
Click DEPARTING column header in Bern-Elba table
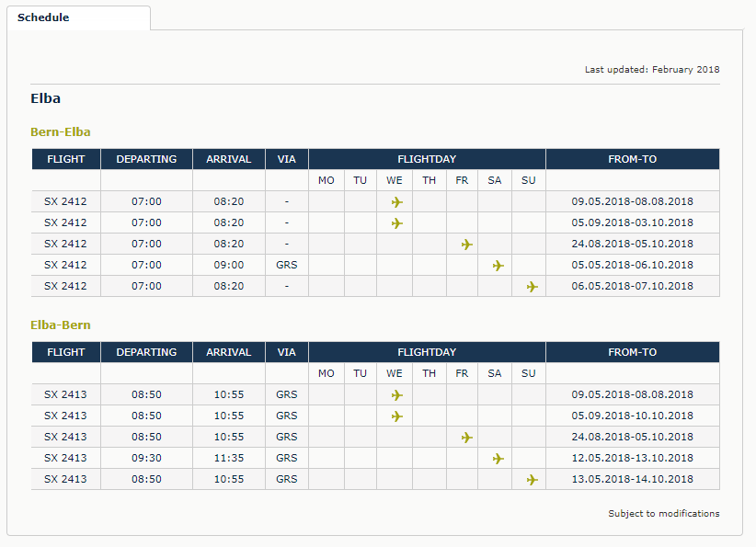[146, 159]
